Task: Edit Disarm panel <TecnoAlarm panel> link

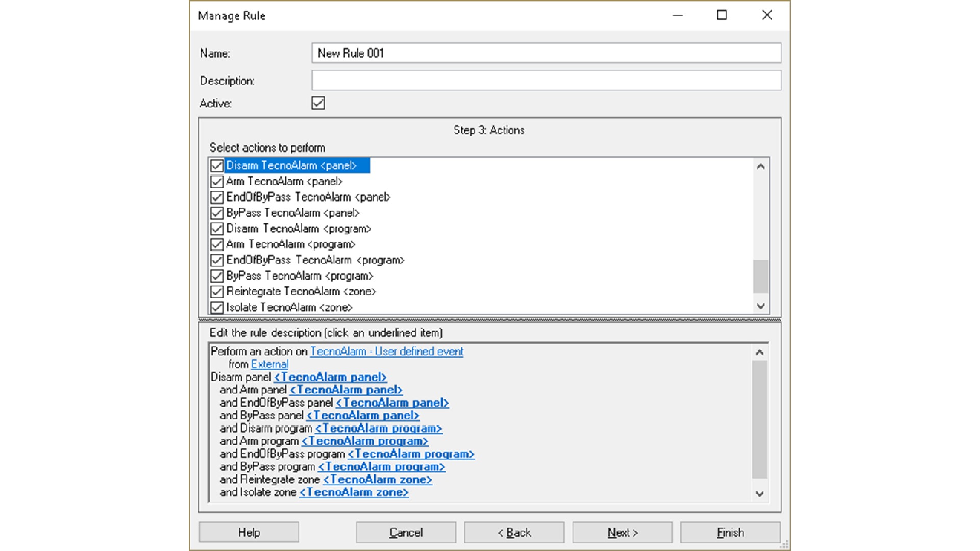Action: pyautogui.click(x=330, y=377)
